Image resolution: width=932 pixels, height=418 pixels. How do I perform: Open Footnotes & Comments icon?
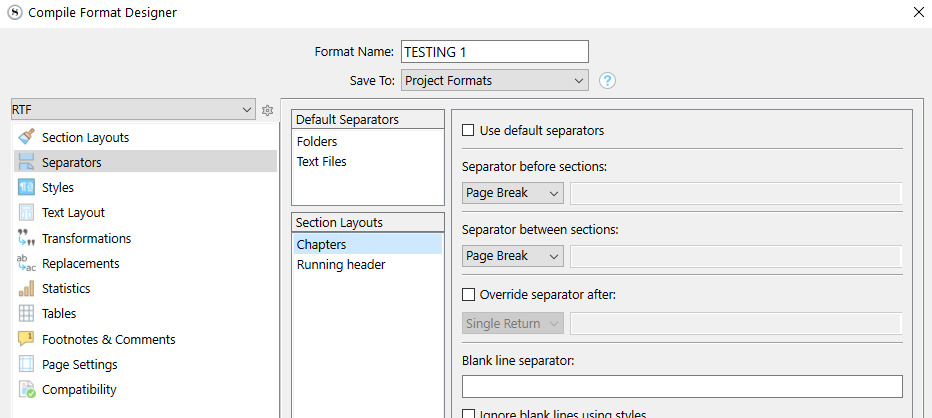26,339
